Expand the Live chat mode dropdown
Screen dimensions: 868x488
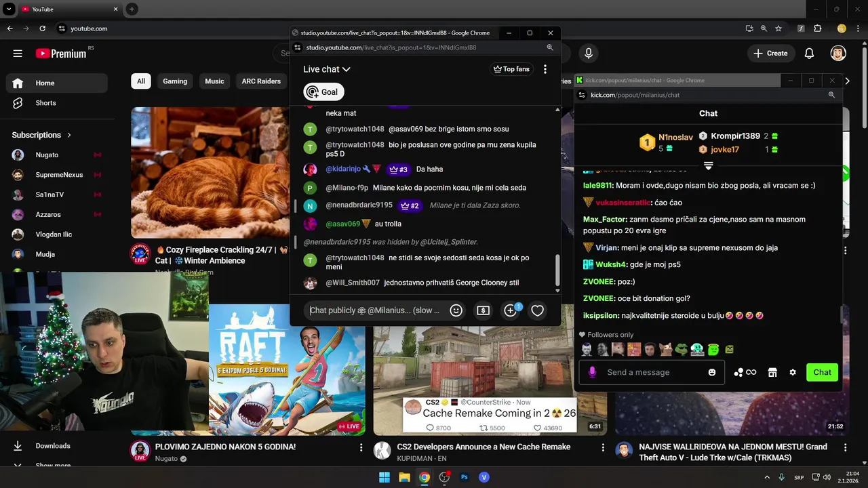click(327, 69)
